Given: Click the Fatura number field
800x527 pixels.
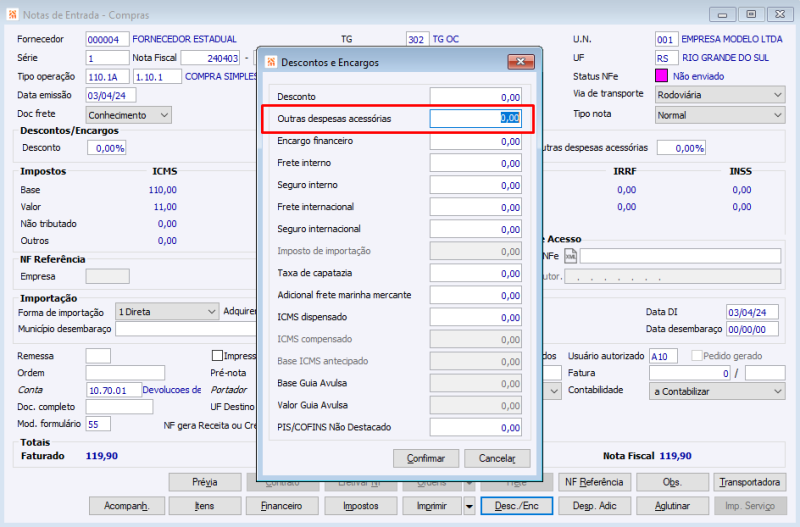Looking at the screenshot, I should point(690,373).
